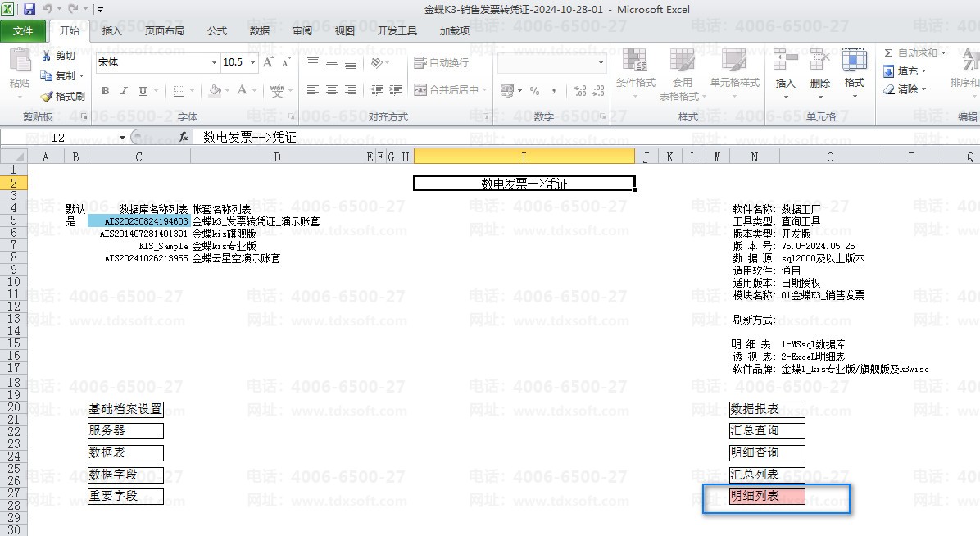Click the Save icon in quick access toolbar

[x=29, y=9]
